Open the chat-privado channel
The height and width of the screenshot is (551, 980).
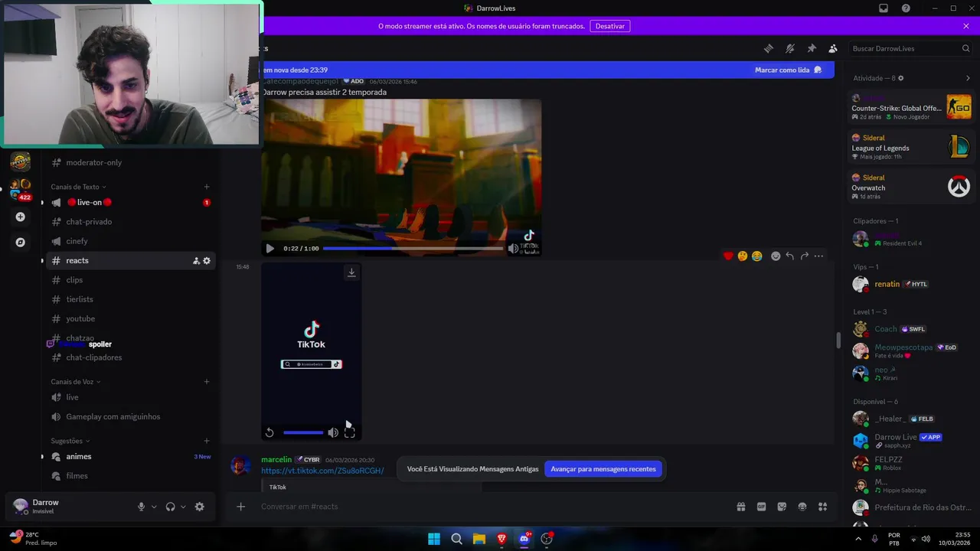pos(129,222)
